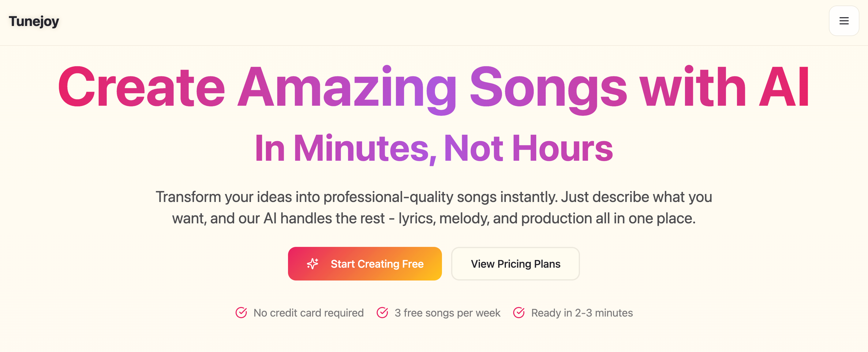Click the 'Create Amazing Songs with AI' headline
This screenshot has width=868, height=352.
[433, 87]
